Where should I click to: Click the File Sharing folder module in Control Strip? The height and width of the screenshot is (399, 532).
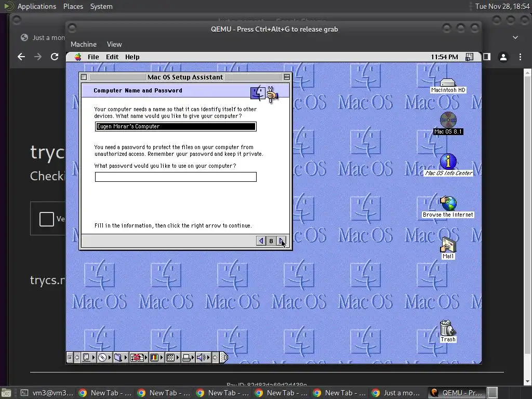pyautogui.click(x=121, y=357)
